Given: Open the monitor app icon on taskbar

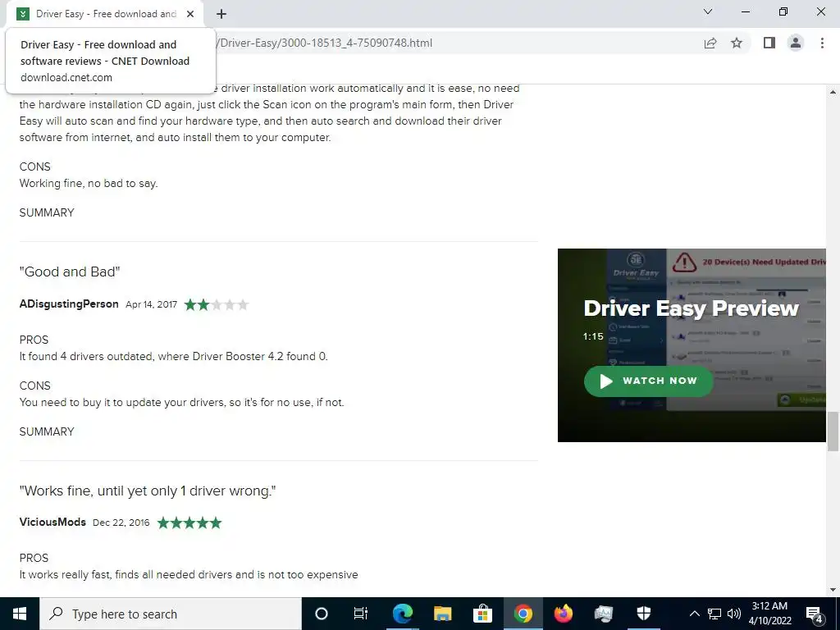Looking at the screenshot, I should 603,614.
